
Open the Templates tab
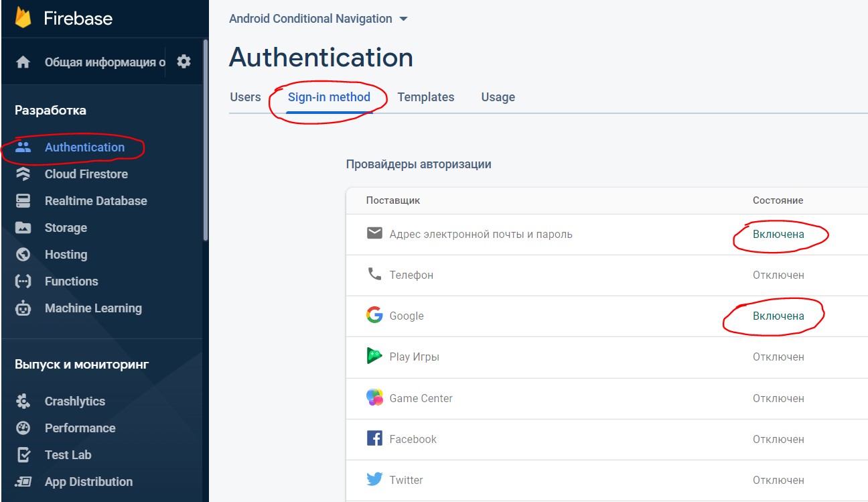(x=426, y=97)
